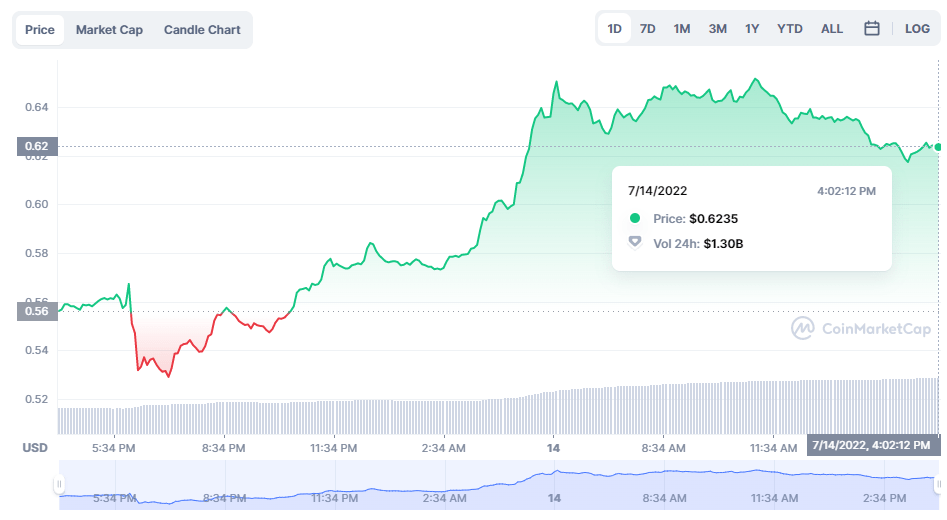Select the 1Y time range
The height and width of the screenshot is (520, 947).
click(x=752, y=29)
